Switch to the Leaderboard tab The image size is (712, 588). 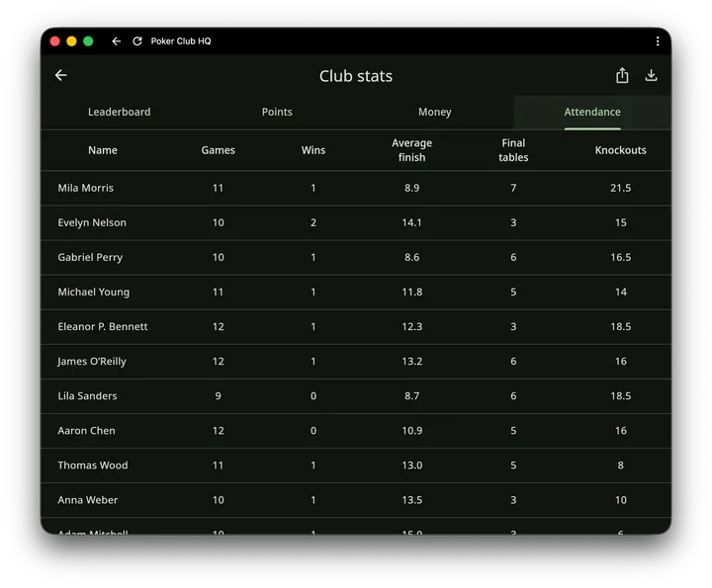pyautogui.click(x=120, y=112)
